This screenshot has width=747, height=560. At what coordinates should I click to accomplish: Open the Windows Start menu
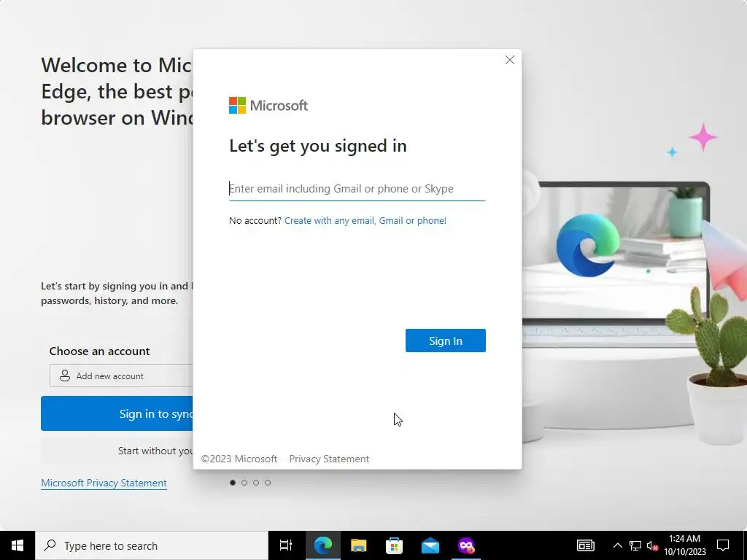(x=18, y=545)
